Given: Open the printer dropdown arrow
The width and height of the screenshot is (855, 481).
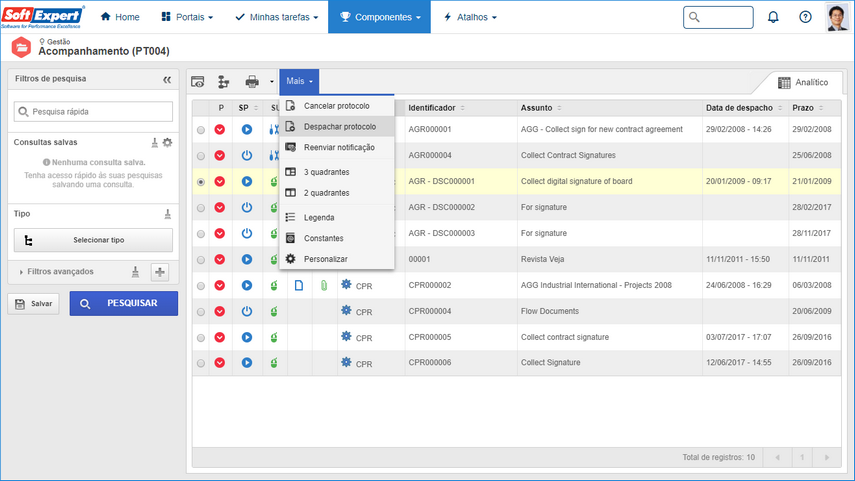Looking at the screenshot, I should click(272, 82).
